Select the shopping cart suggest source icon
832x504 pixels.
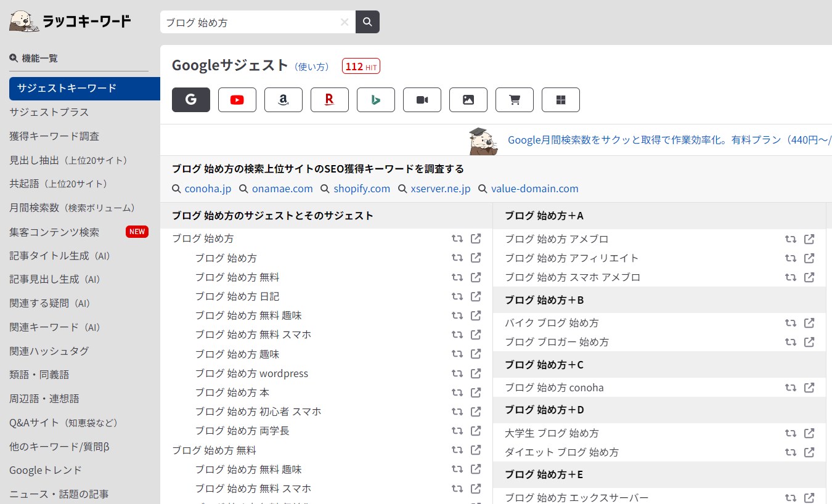point(515,100)
